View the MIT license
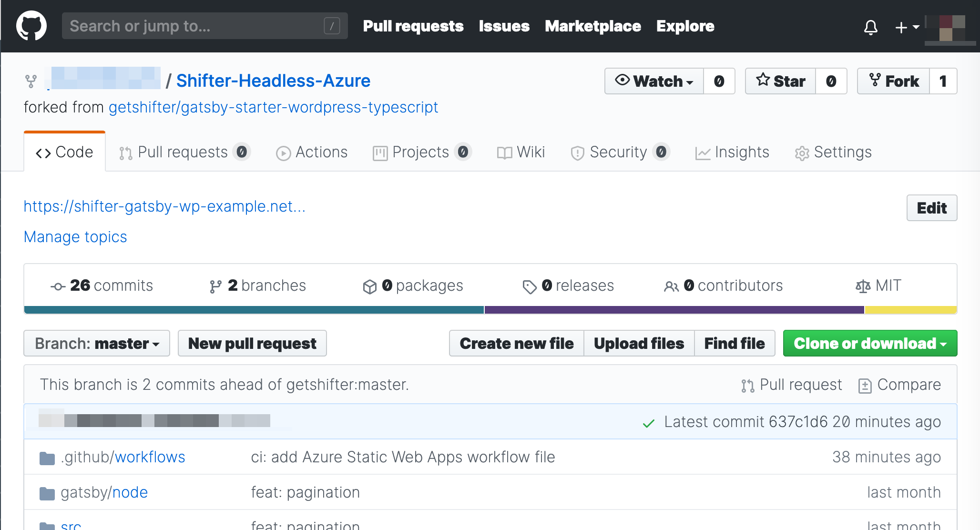 [x=878, y=285]
